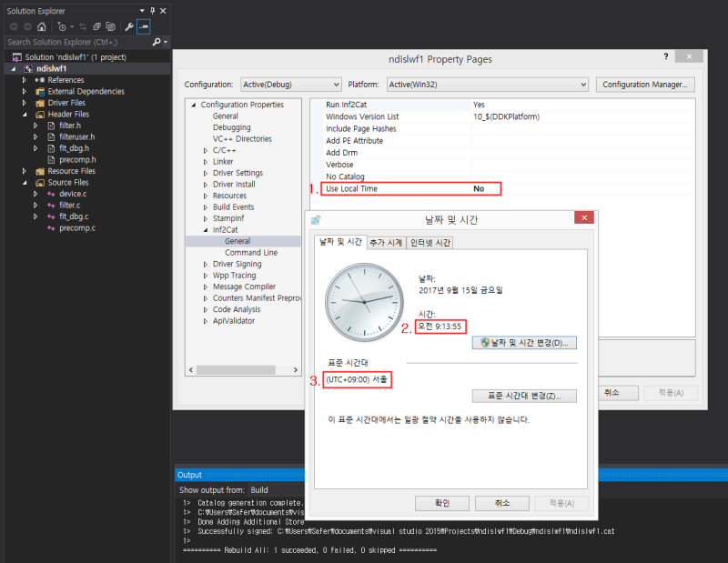Click the Configuration Manager button

645,85
